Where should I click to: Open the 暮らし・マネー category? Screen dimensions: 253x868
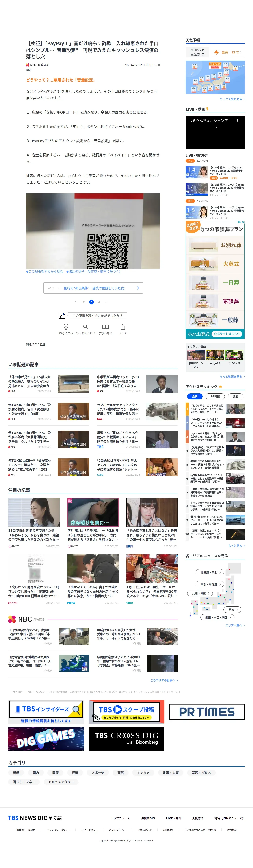(24, 782)
